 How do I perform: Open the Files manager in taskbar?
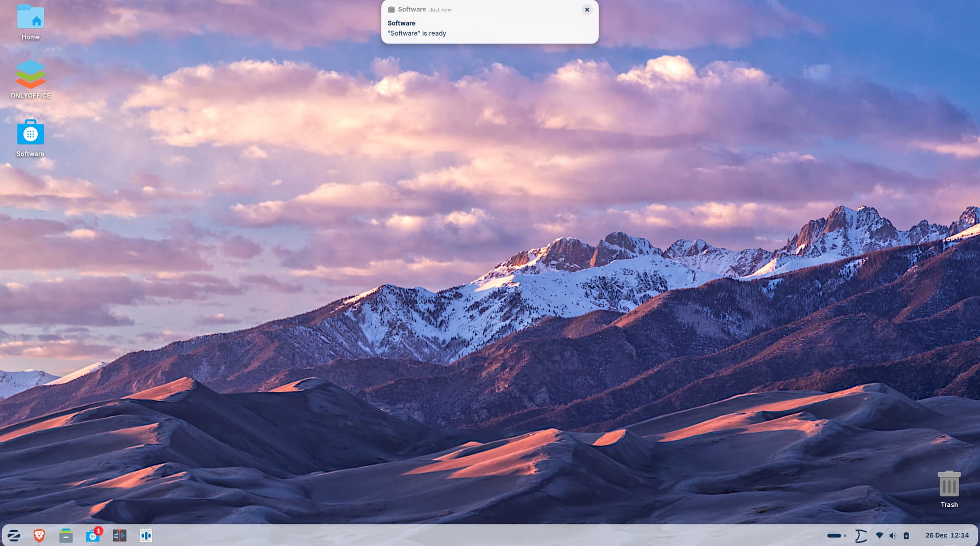(x=66, y=535)
